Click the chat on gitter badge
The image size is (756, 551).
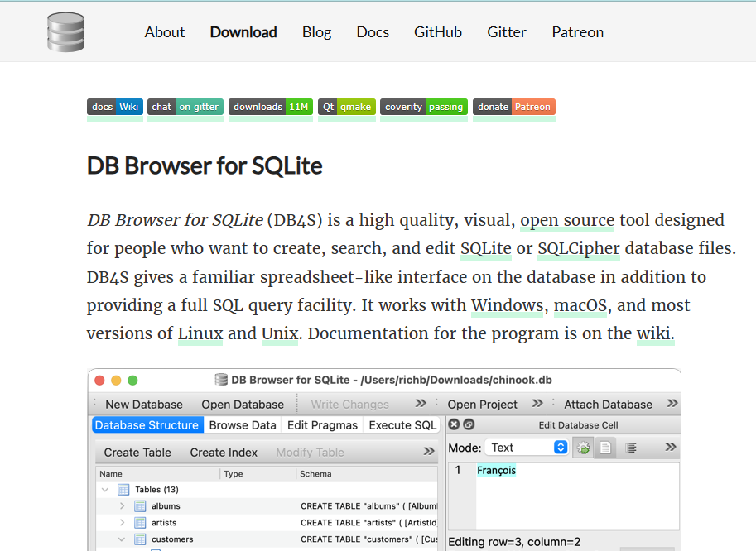[x=185, y=107]
